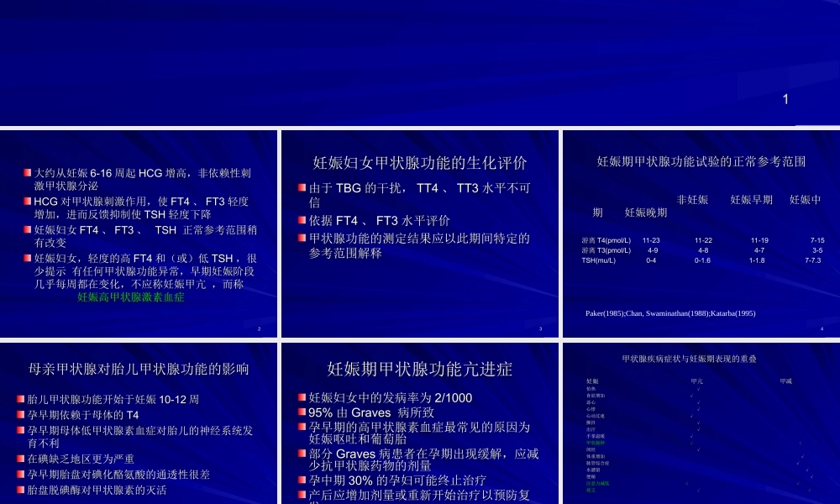Click the 甲亢 checkmark beside 怕热
840x504 pixels.
699,389
